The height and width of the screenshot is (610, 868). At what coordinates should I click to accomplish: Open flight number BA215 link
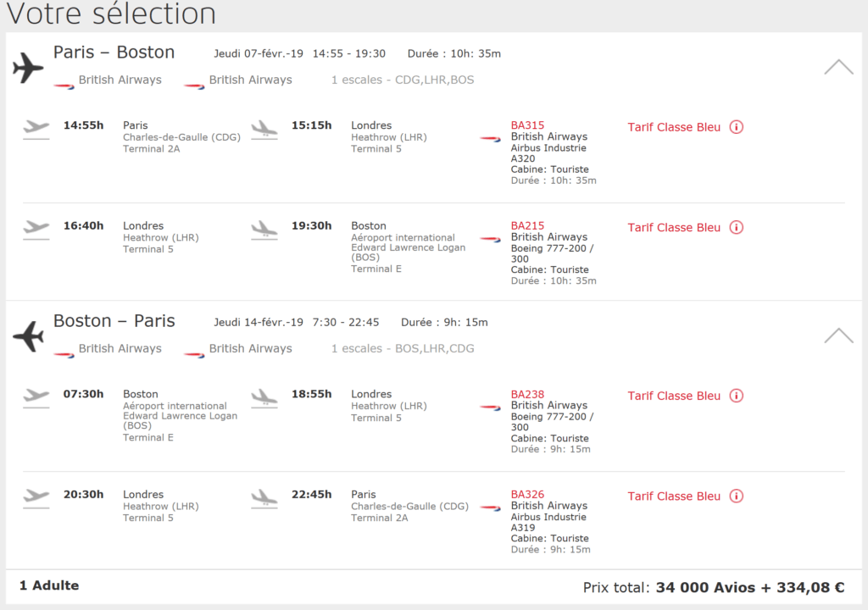527,225
